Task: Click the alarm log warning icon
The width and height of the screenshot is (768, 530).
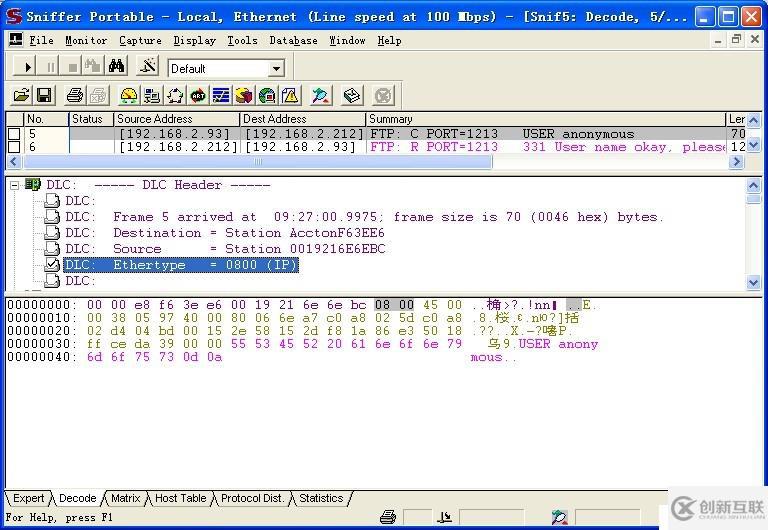Action: 290,95
